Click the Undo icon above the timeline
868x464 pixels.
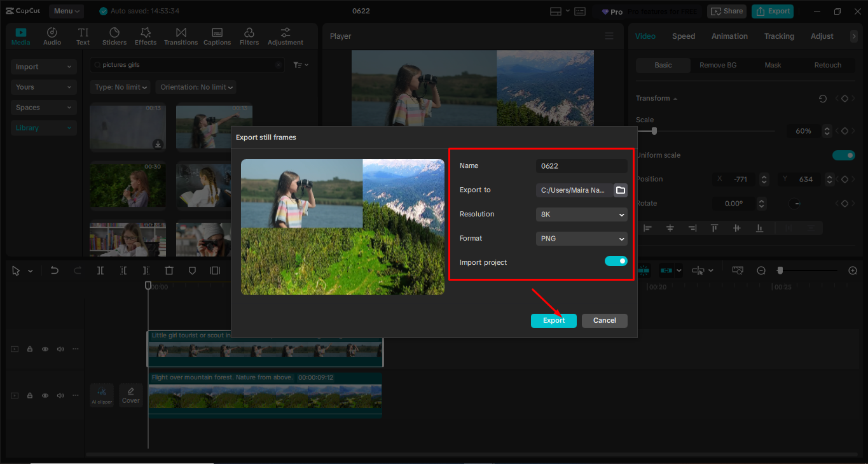pos(54,271)
